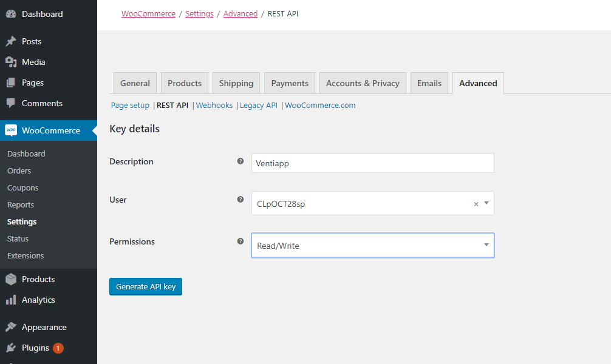Open WooCommerce submenu Coupons
This screenshot has height=364, width=611.
pos(23,187)
